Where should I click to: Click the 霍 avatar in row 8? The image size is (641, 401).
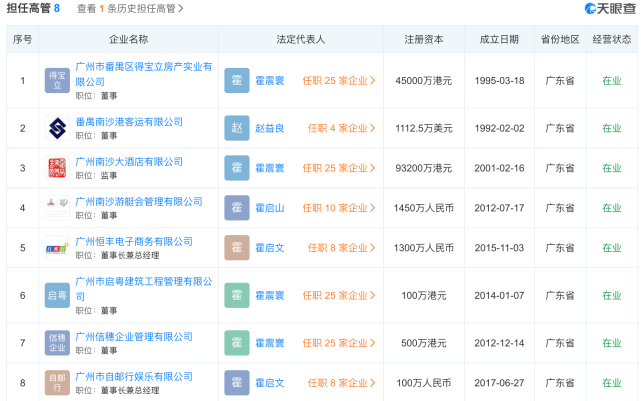point(237,383)
